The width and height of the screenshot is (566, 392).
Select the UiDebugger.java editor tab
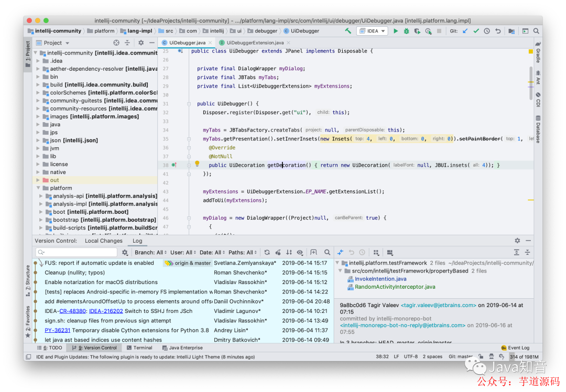[x=187, y=42]
